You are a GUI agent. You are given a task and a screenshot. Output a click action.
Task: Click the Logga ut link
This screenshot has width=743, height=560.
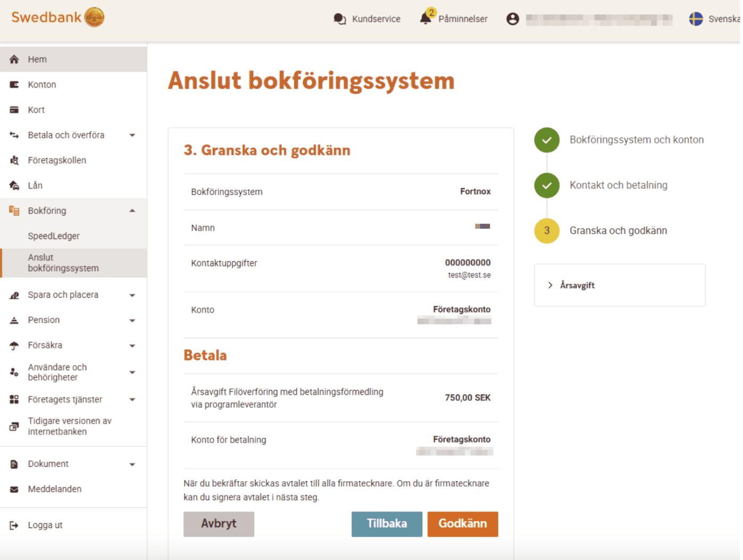tap(45, 525)
